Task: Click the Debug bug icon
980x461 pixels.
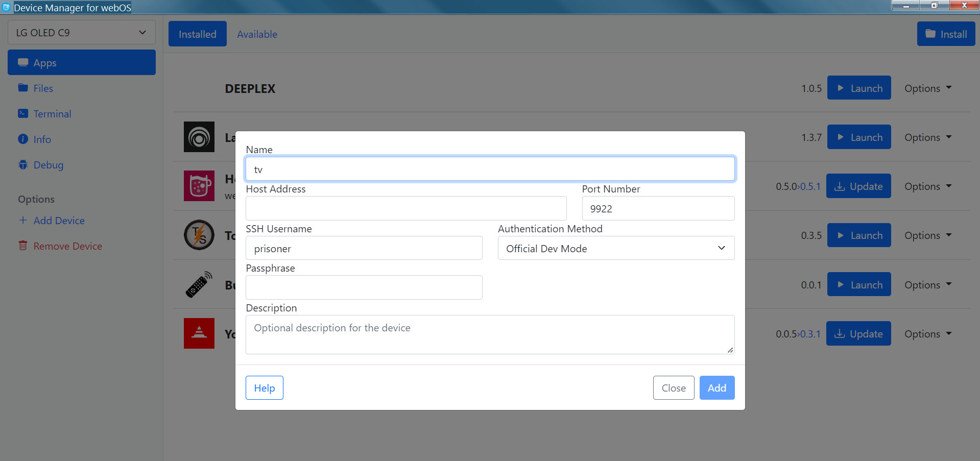Action: [23, 164]
